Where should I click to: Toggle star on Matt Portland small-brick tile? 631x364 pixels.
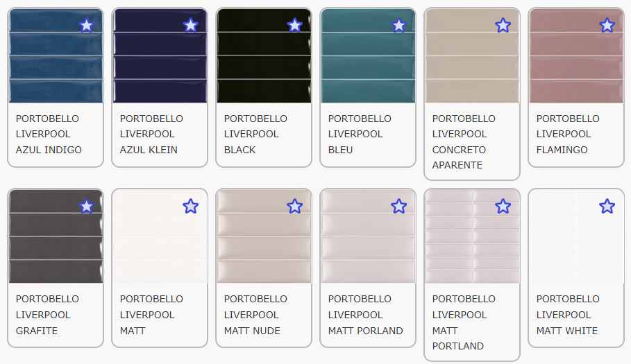click(x=503, y=207)
